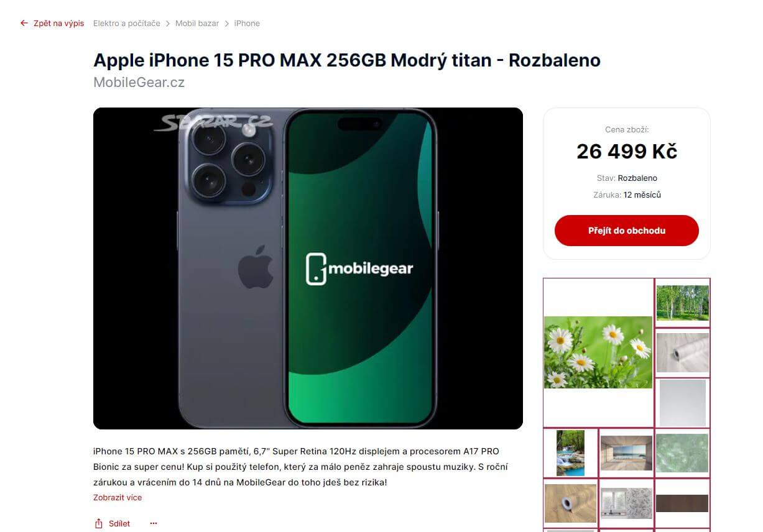This screenshot has height=532, width=763.
Task: Open the main iPhone 15 product photo
Action: 308,268
